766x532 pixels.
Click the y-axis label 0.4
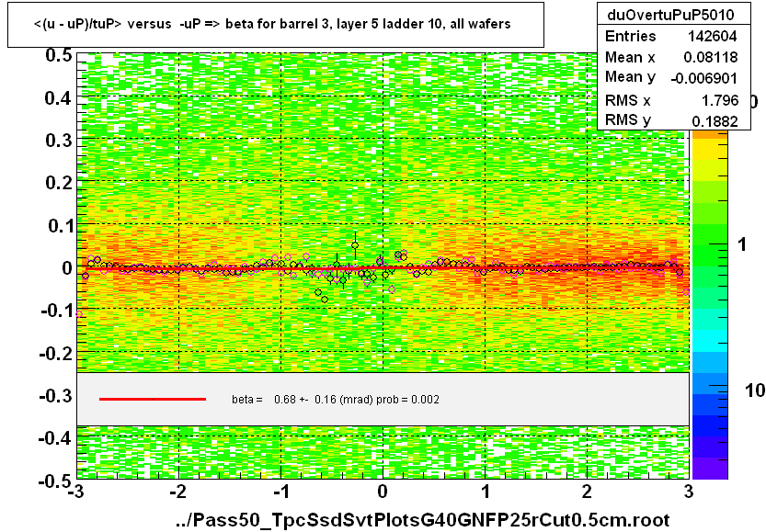point(59,98)
